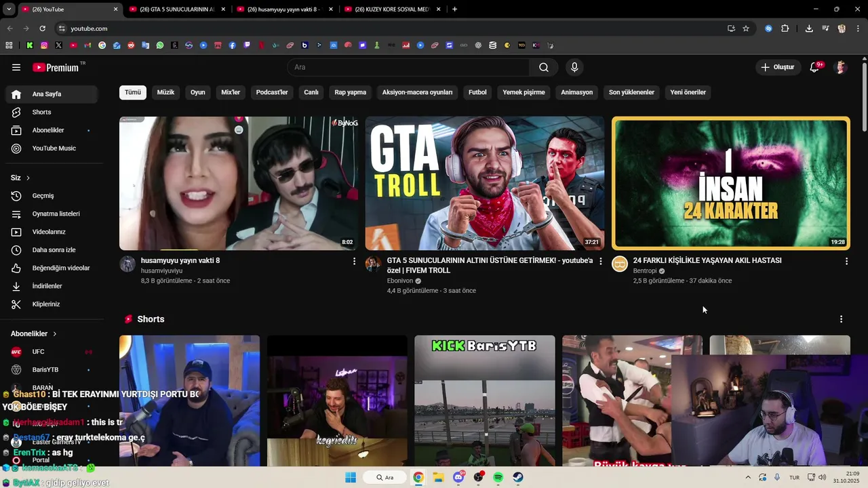Select the Canlı filter chip
Viewport: 868px width, 488px height.
coord(311,92)
